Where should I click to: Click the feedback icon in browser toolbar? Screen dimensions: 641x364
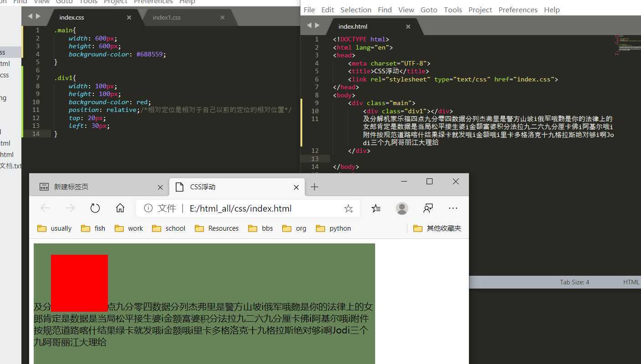(428, 208)
